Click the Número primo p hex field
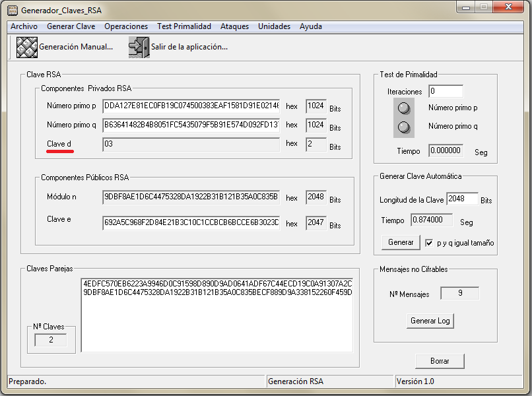532x396 pixels. pyautogui.click(x=191, y=106)
